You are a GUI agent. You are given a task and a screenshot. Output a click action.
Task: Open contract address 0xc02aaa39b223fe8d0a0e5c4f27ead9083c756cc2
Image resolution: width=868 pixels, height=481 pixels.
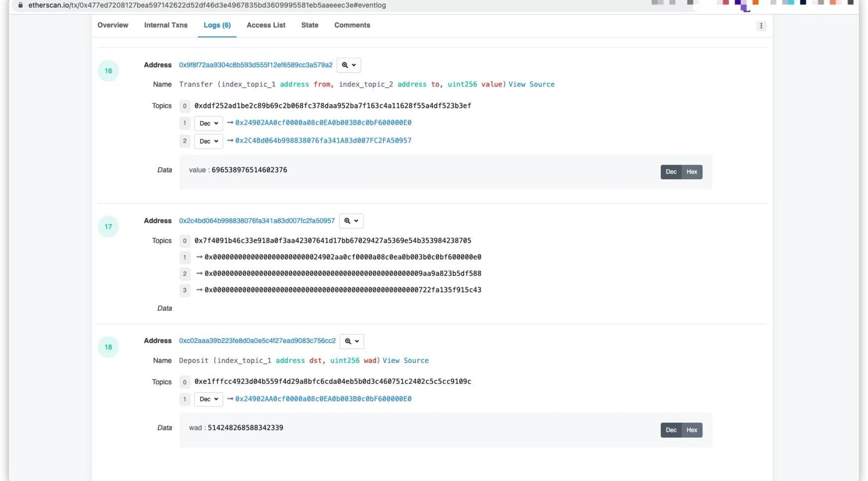pyautogui.click(x=257, y=341)
